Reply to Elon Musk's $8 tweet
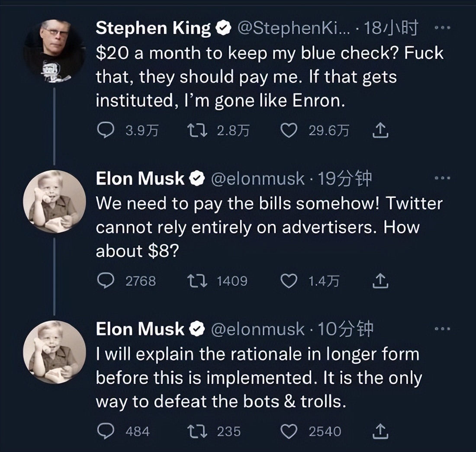Image resolution: width=476 pixels, height=452 pixels. (105, 281)
